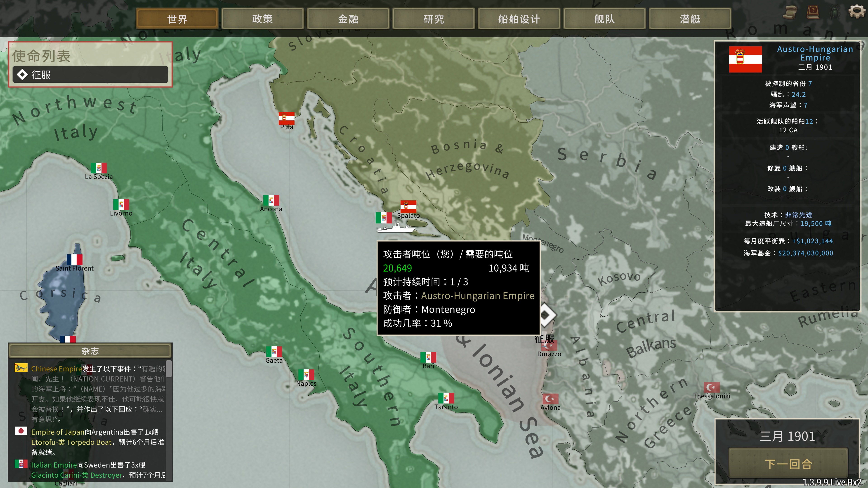Select the Bari port flag
This screenshot has height=488, width=868.
[428, 357]
